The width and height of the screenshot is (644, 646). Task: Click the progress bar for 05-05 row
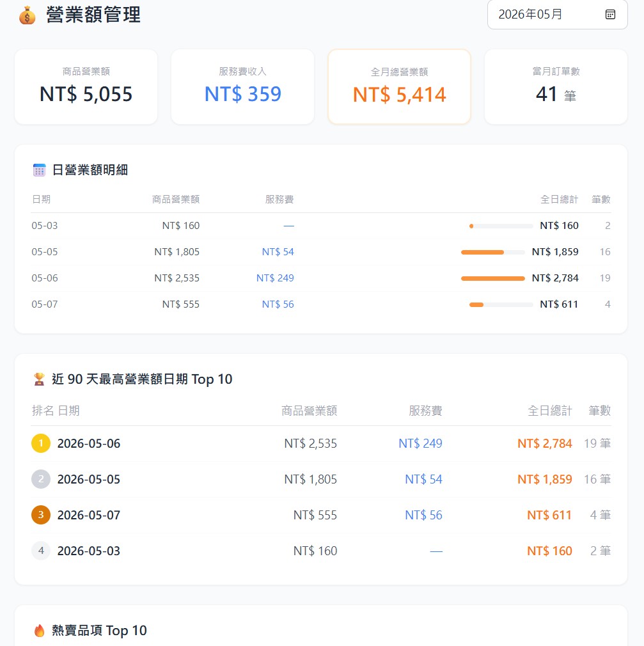(493, 252)
